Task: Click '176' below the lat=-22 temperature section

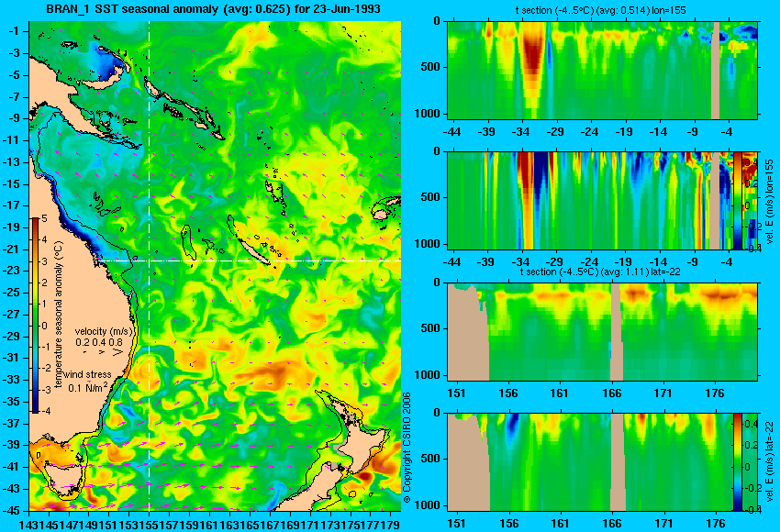Action: point(715,393)
